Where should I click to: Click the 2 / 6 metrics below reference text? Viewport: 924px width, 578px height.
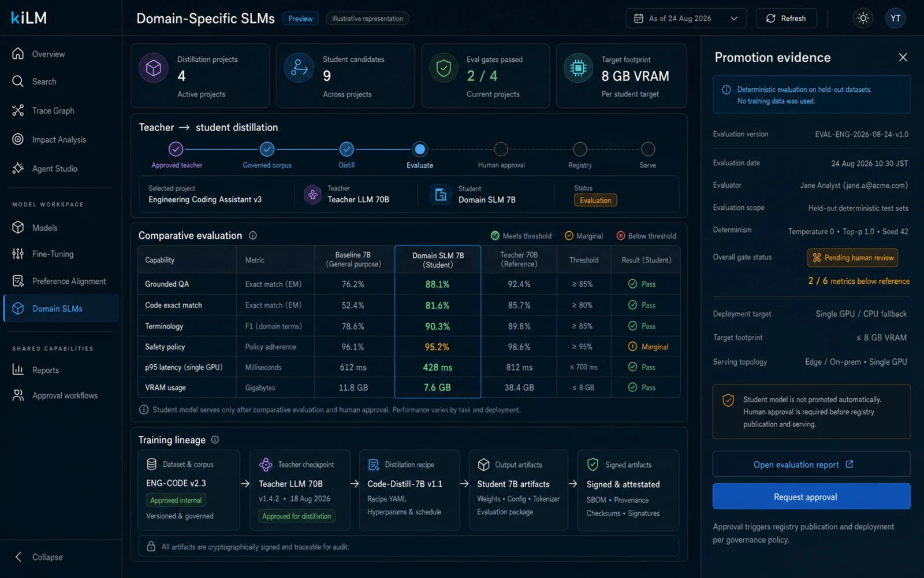[859, 281]
